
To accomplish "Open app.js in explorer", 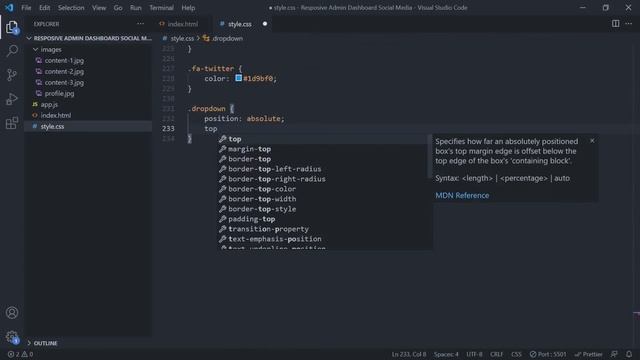I will (x=49, y=104).
